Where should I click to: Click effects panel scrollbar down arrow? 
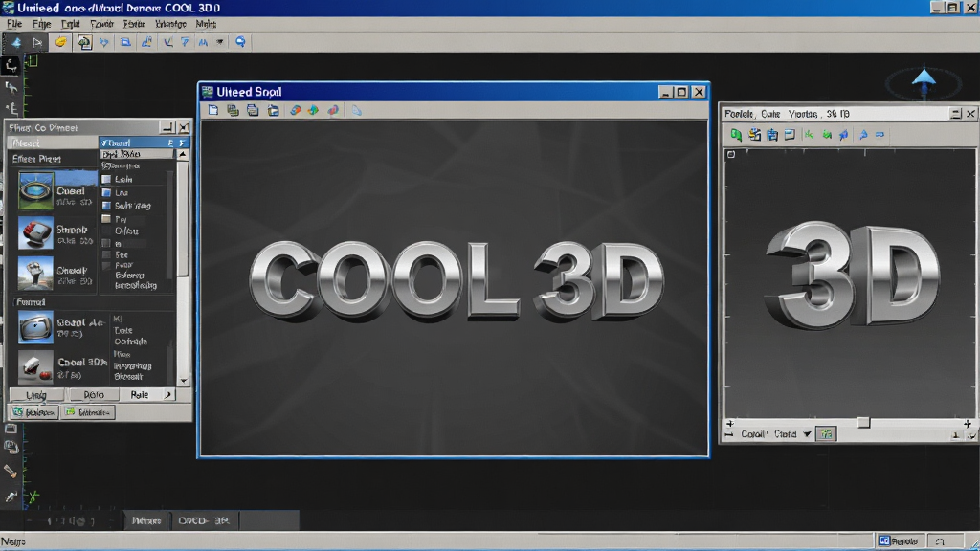[183, 381]
